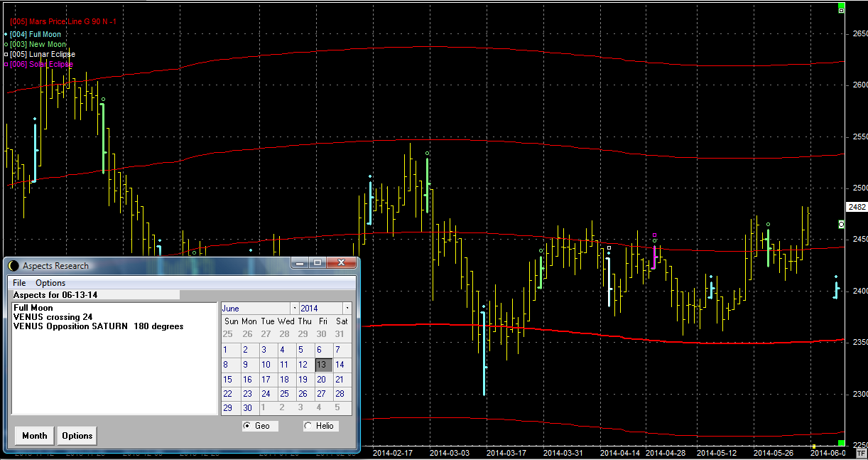The width and height of the screenshot is (868, 460).
Task: Open the File menu
Action: click(x=19, y=283)
